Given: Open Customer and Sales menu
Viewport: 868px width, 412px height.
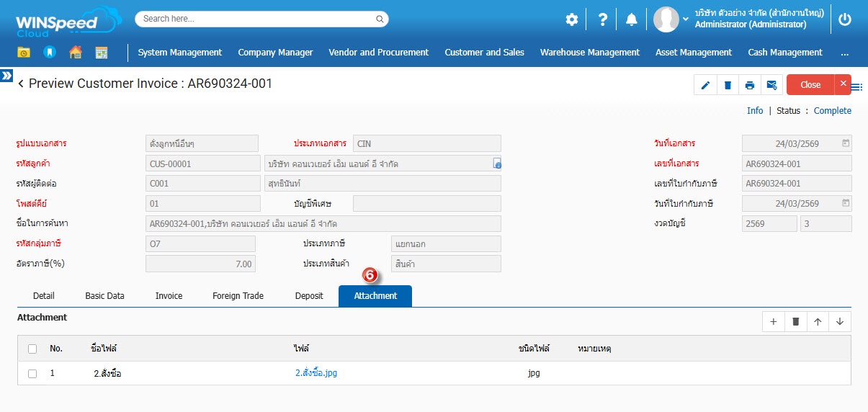Looking at the screenshot, I should pos(484,53).
